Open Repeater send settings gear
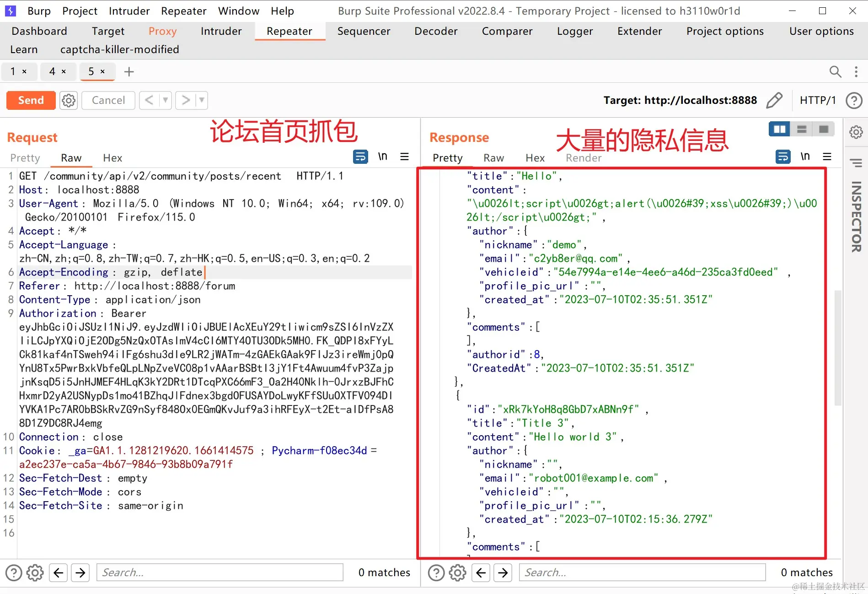The height and width of the screenshot is (594, 868). (69, 100)
